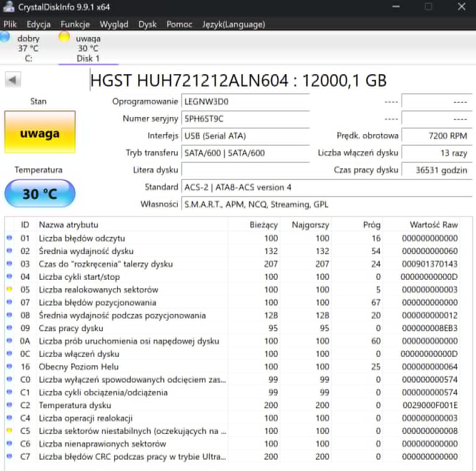The width and height of the screenshot is (476, 471).
Task: Open the Funkcje menu
Action: pos(75,25)
